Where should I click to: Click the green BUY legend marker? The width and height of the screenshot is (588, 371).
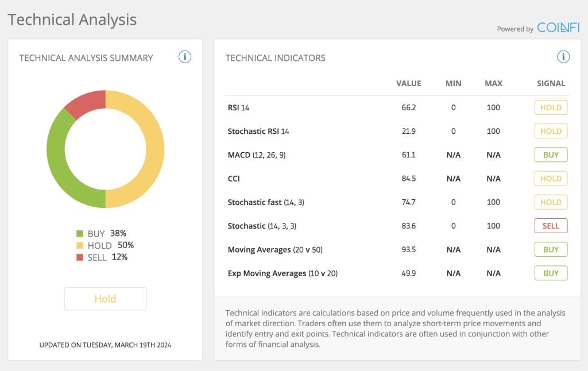[x=81, y=233]
